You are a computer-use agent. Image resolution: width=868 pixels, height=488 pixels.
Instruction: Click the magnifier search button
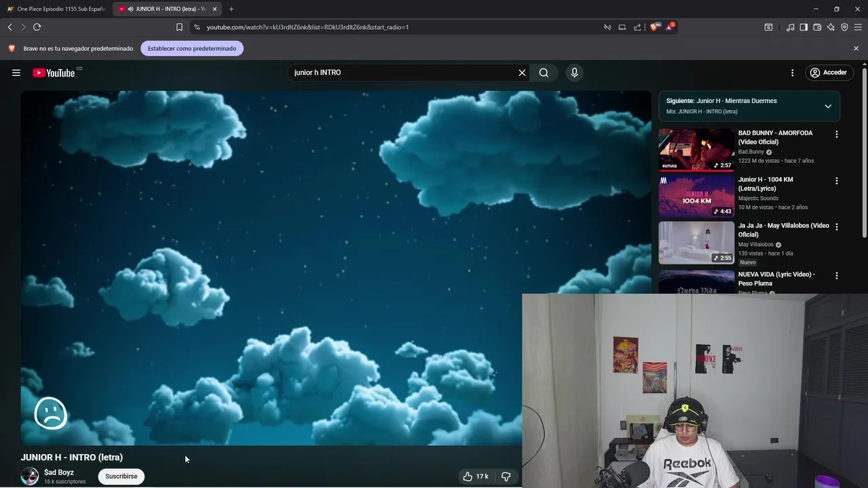(x=544, y=73)
